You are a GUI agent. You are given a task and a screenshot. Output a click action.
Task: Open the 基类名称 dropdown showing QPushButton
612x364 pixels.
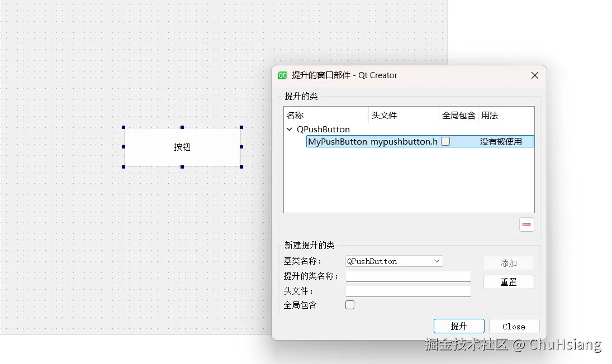[x=393, y=261]
